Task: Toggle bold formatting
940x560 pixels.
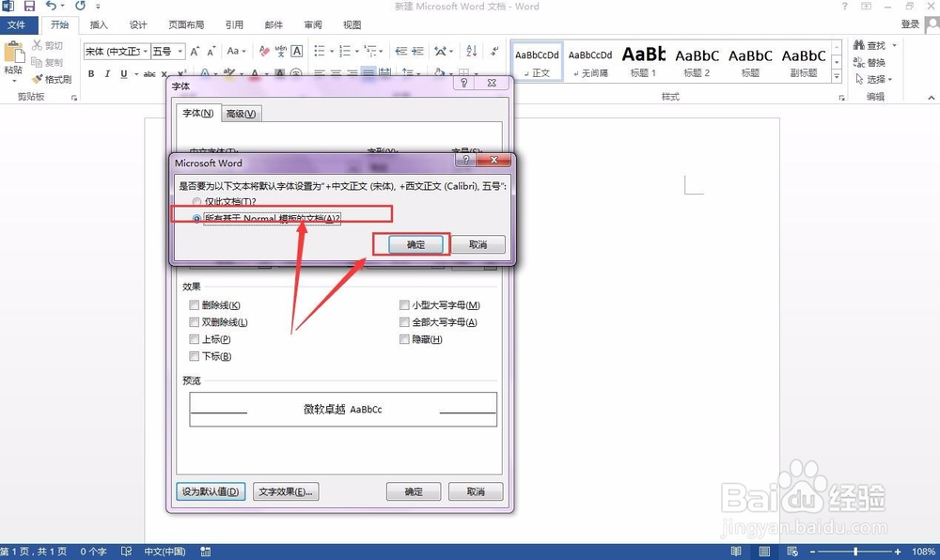Action: tap(91, 73)
